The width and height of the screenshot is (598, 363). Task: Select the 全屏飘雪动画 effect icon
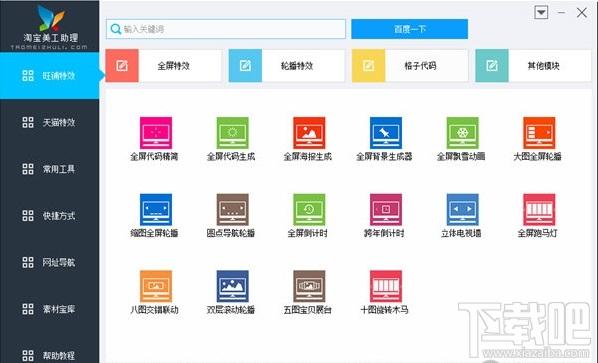point(462,133)
